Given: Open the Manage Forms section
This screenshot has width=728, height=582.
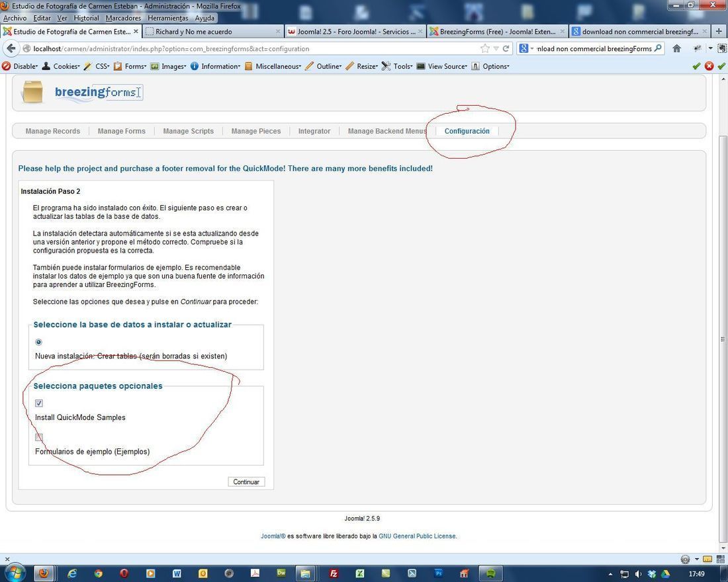Looking at the screenshot, I should pyautogui.click(x=122, y=132).
